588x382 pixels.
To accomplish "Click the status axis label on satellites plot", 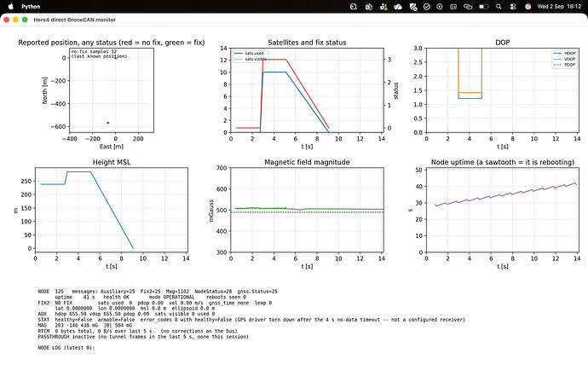I will coord(396,90).
